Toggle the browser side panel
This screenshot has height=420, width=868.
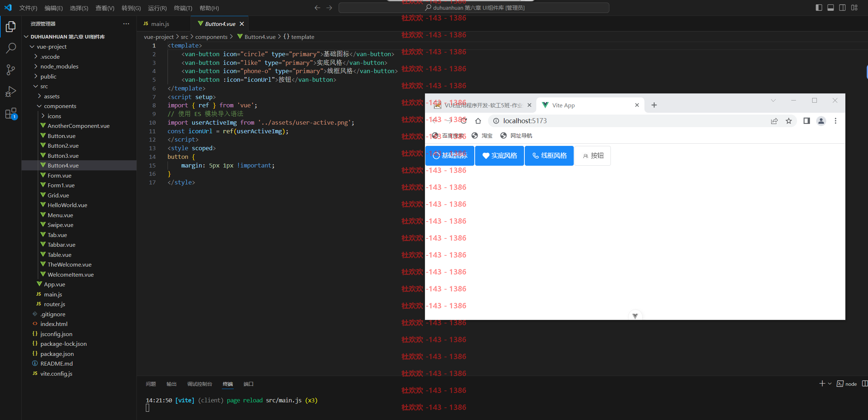(807, 121)
